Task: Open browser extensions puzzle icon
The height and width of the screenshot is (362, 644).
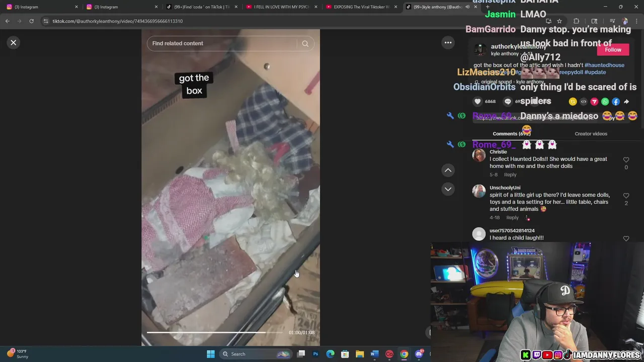Action: [577, 21]
